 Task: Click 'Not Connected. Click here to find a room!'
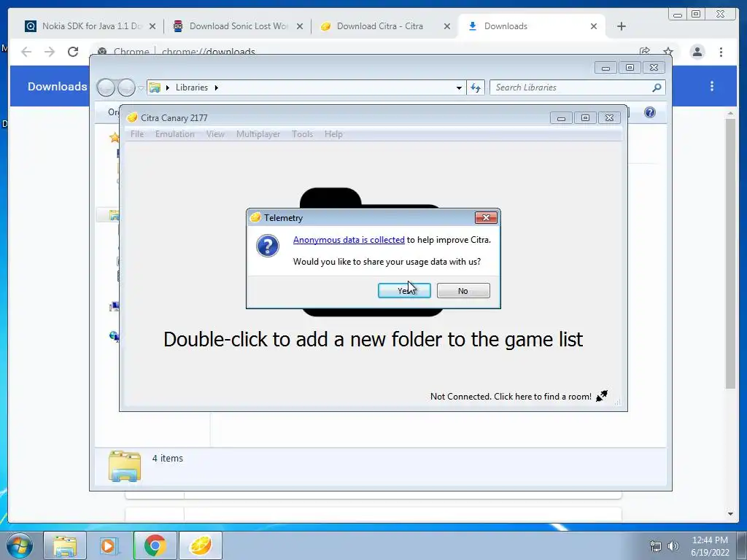[x=511, y=396]
